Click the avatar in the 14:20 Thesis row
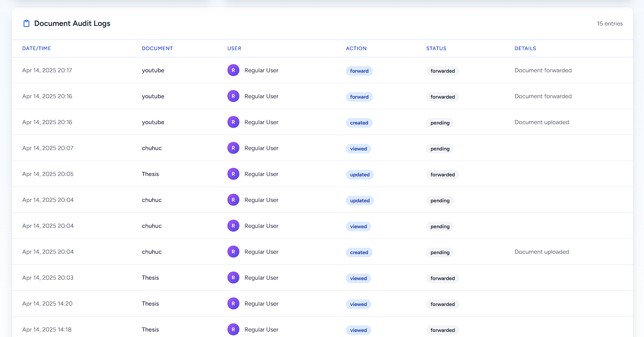Image resolution: width=644 pixels, height=337 pixels. 233,304
